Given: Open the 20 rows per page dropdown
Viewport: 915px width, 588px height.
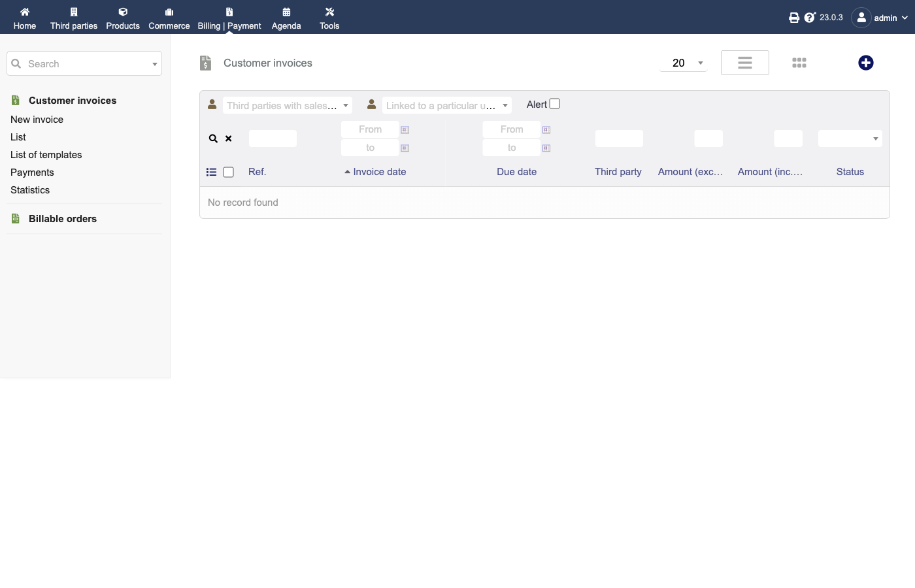Looking at the screenshot, I should click(x=684, y=63).
